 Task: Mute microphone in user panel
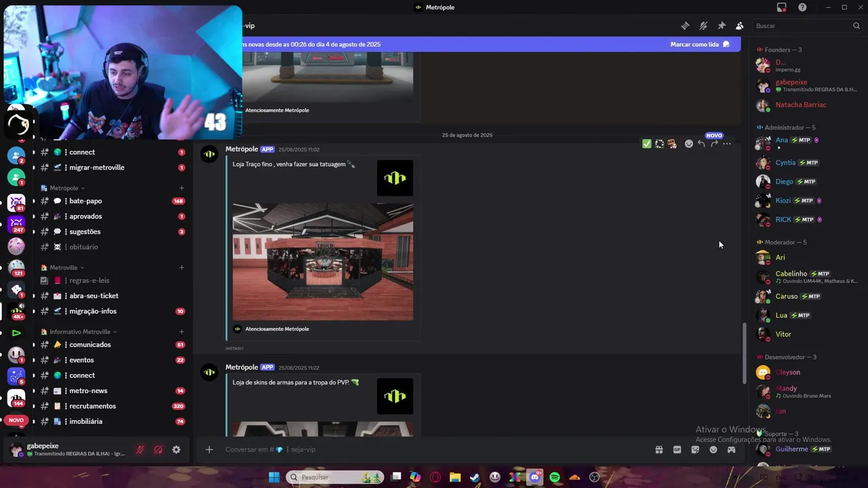click(140, 449)
